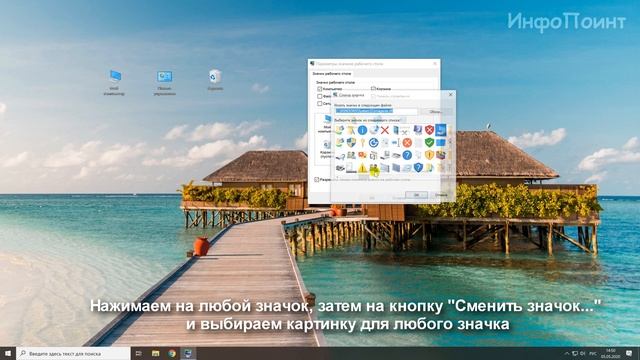Toggle the allow themes change icons checkbox
The width and height of the screenshot is (640, 360).
point(317,179)
